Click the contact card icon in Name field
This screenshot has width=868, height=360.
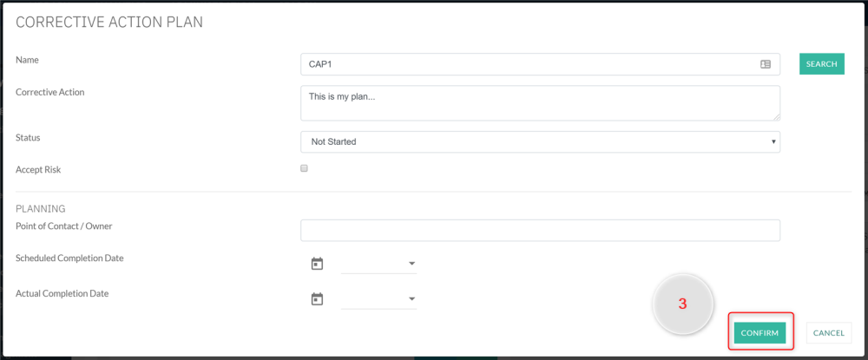tap(766, 64)
